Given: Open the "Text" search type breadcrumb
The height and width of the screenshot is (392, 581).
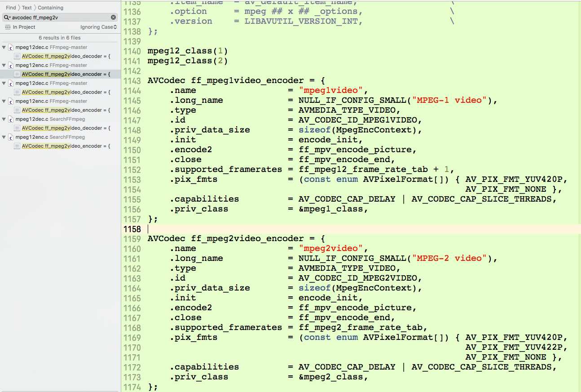Looking at the screenshot, I should pyautogui.click(x=27, y=8).
